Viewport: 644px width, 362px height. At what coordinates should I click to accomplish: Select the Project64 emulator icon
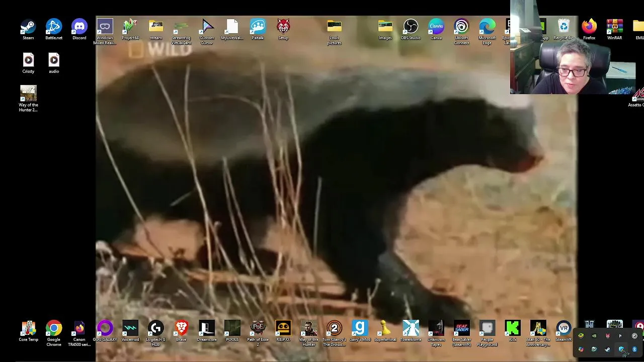pyautogui.click(x=130, y=29)
